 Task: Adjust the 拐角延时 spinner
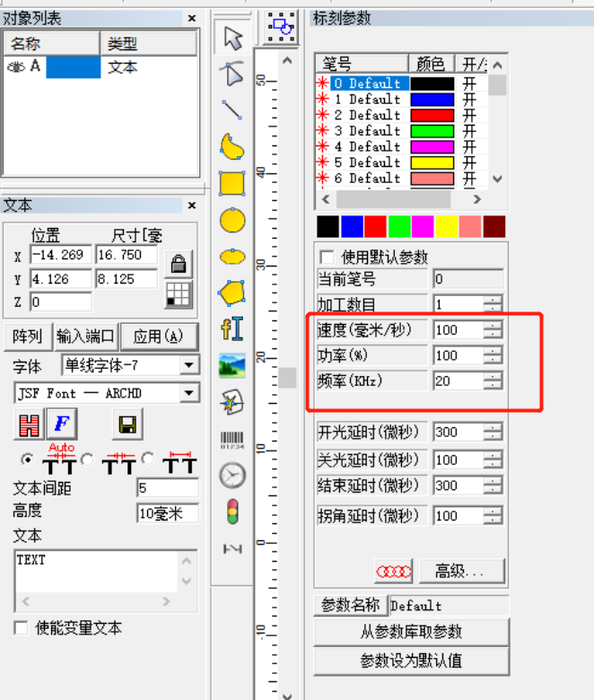tap(493, 516)
